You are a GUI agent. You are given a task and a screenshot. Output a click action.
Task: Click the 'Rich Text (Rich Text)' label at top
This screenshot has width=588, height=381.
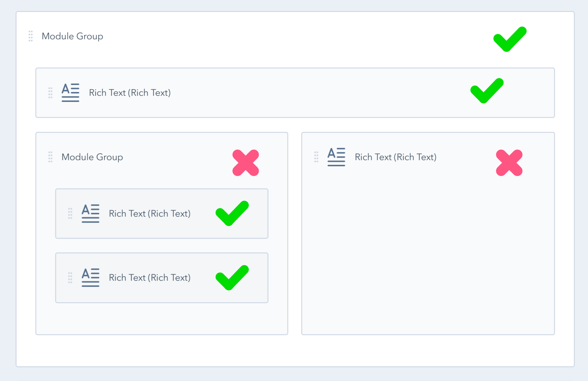130,93
